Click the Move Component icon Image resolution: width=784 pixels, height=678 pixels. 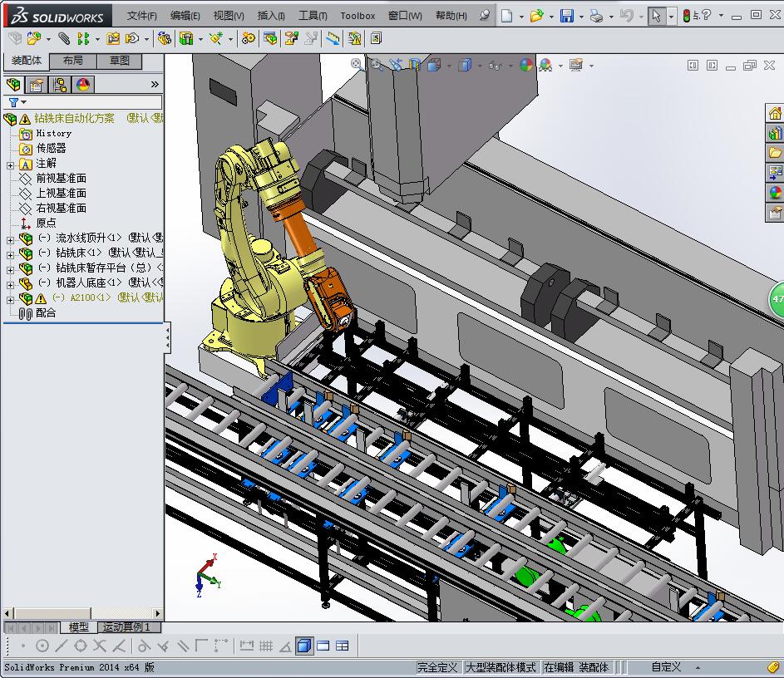pos(132,38)
